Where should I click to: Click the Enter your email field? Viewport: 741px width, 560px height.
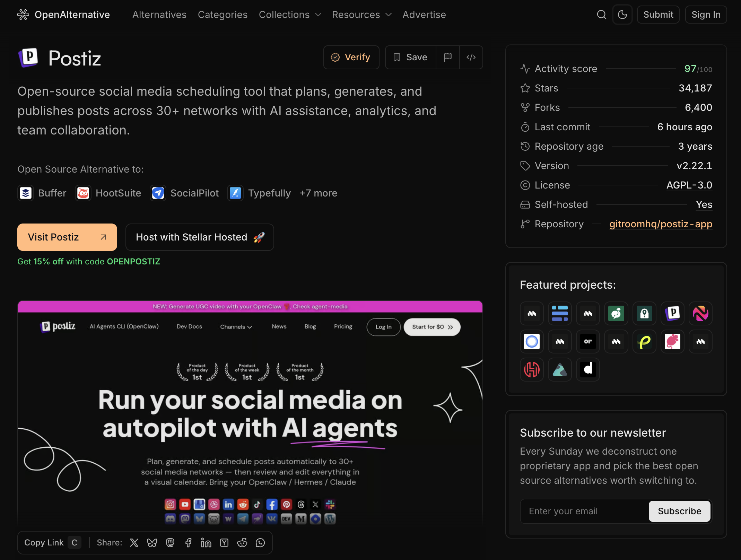[584, 511]
